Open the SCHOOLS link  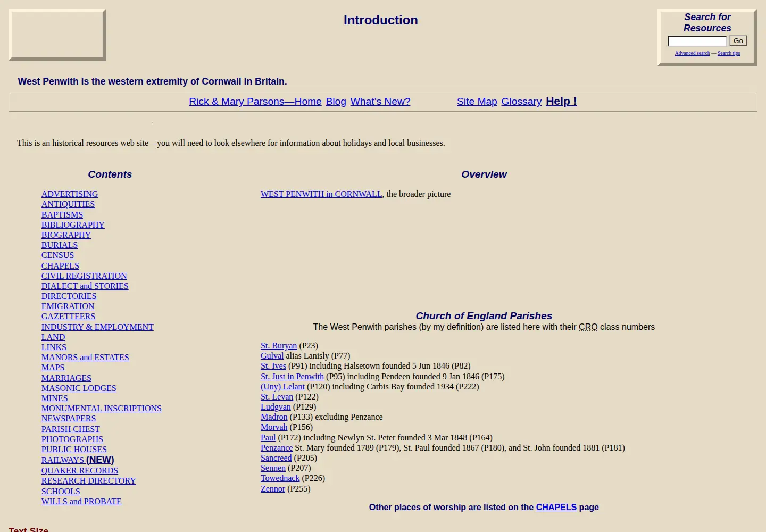pyautogui.click(x=61, y=492)
